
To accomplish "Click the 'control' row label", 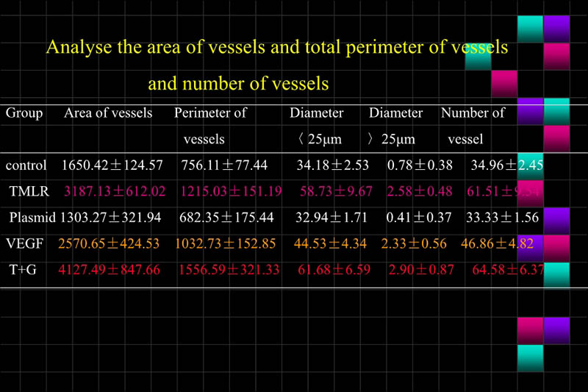I will tap(26, 165).
